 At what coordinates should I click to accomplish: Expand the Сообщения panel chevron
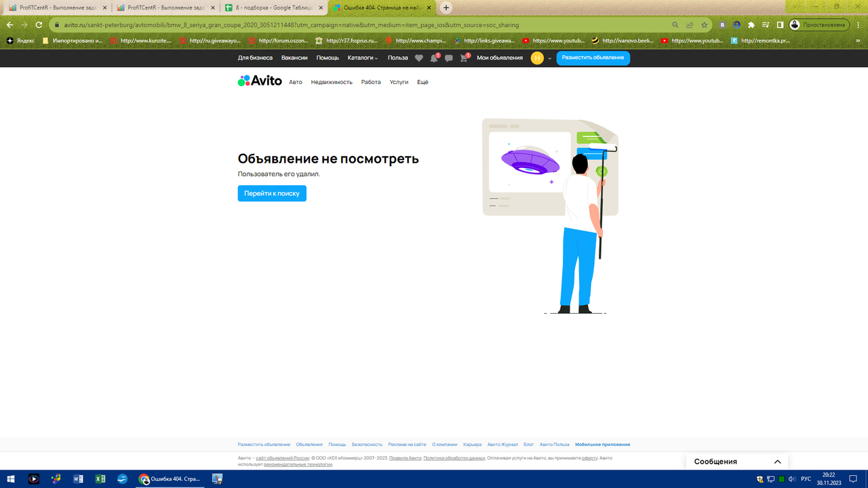click(x=777, y=461)
